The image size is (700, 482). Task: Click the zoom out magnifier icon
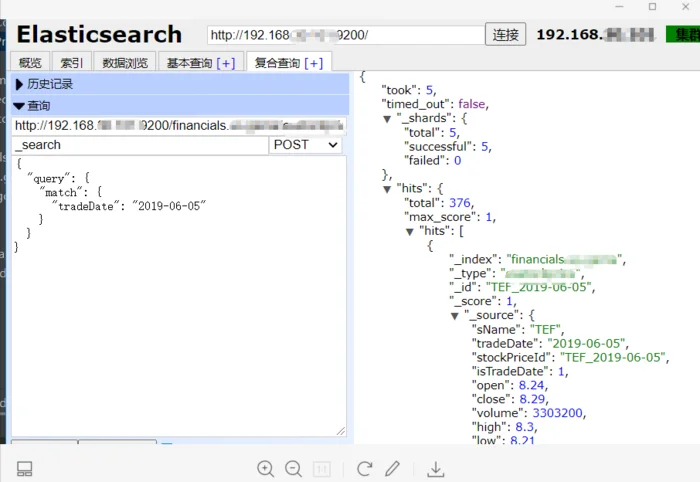click(293, 468)
